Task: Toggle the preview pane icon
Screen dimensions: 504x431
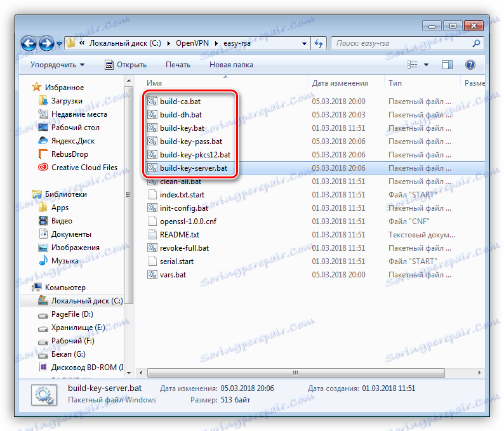Action: 447,65
